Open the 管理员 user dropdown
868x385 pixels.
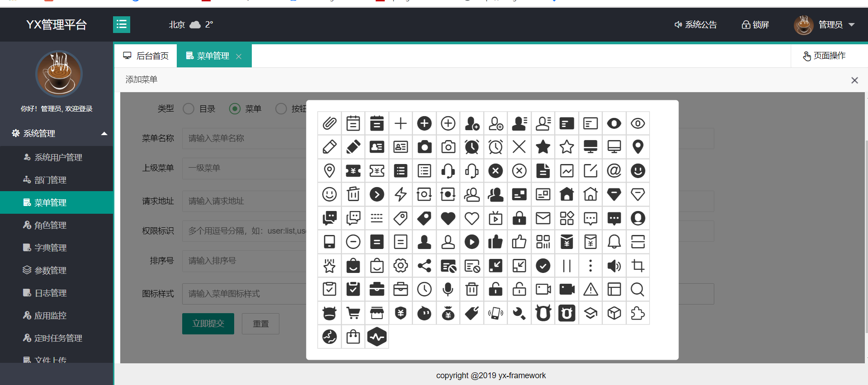pyautogui.click(x=825, y=25)
